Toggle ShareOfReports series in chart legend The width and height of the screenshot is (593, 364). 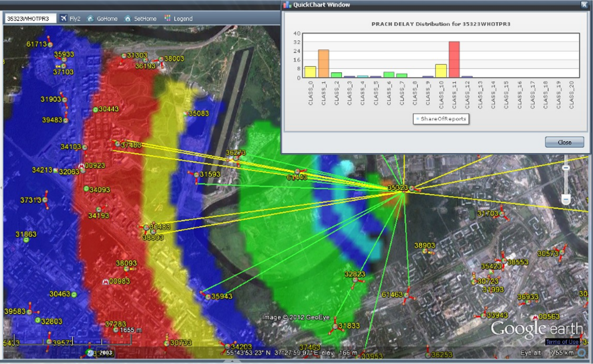(x=441, y=119)
